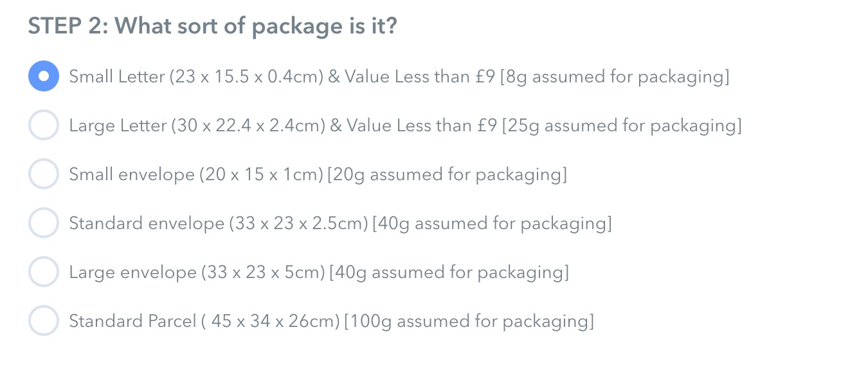Select the Standard envelope option
The width and height of the screenshot is (868, 372).
pos(43,223)
